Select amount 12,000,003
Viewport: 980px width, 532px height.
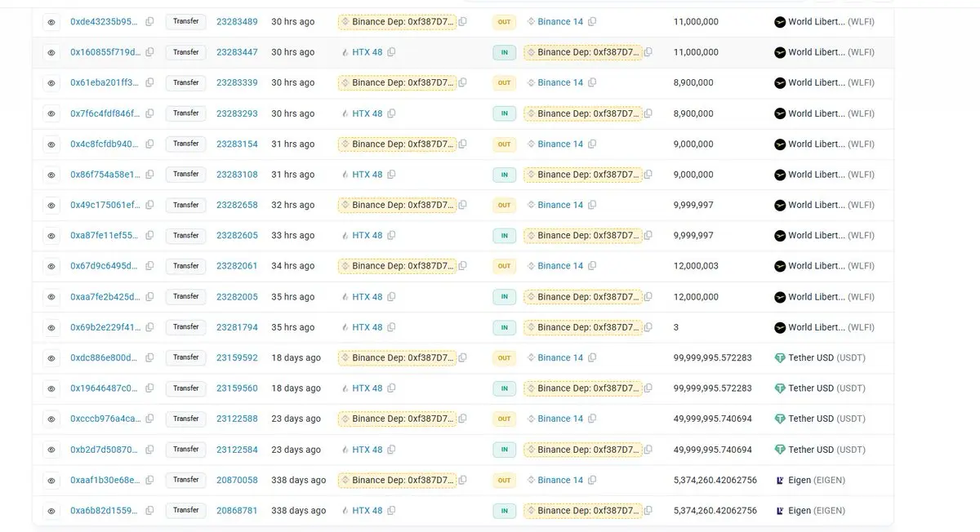tap(696, 266)
